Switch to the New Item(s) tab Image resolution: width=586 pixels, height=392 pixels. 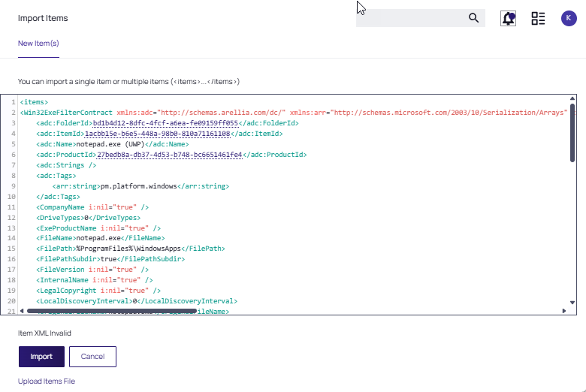tap(38, 44)
